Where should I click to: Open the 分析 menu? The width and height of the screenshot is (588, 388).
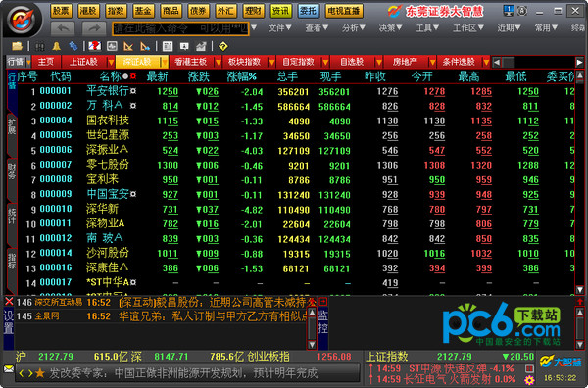pyautogui.click(x=354, y=27)
